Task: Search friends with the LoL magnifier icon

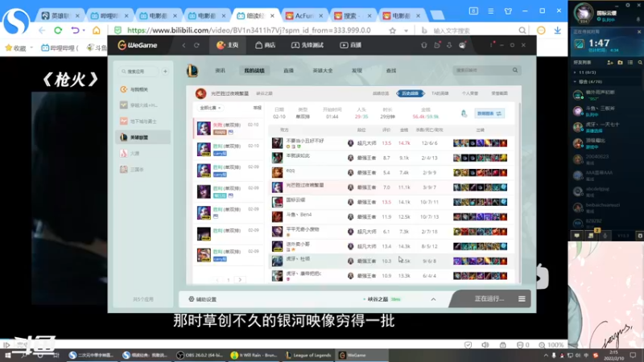Action: pos(640,63)
